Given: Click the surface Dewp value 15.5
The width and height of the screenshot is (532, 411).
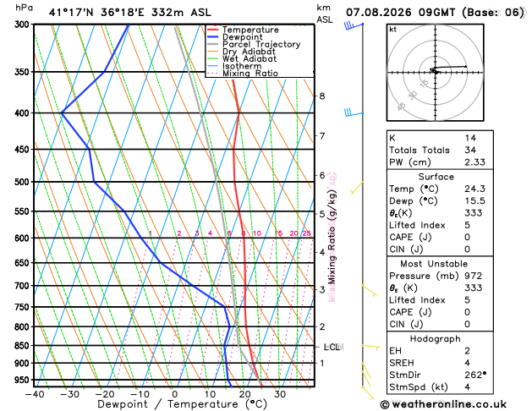Looking at the screenshot, I should tap(474, 200).
